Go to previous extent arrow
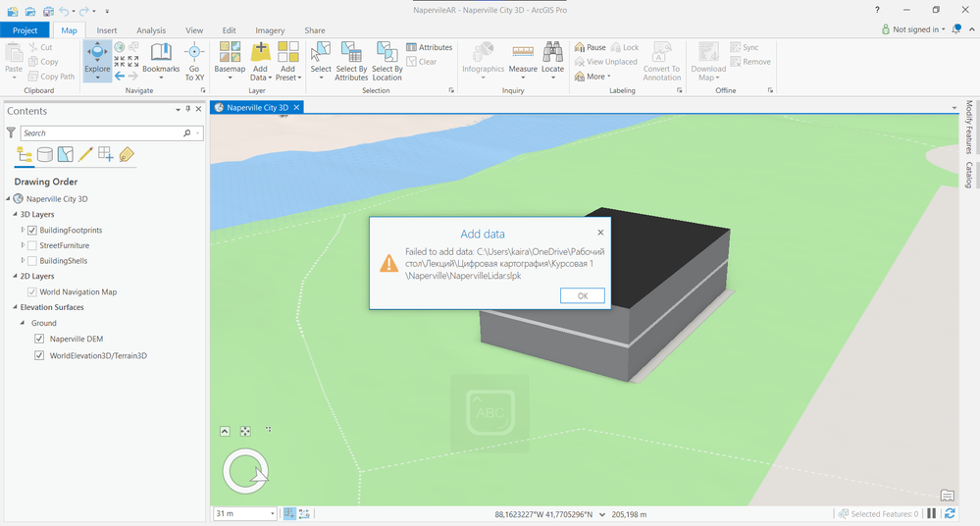Viewport: 980px width, 526px height. (120, 77)
